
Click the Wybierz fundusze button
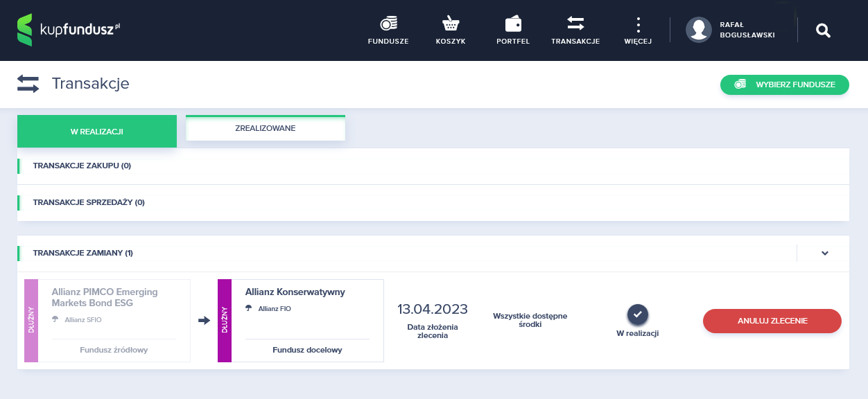[x=785, y=85]
